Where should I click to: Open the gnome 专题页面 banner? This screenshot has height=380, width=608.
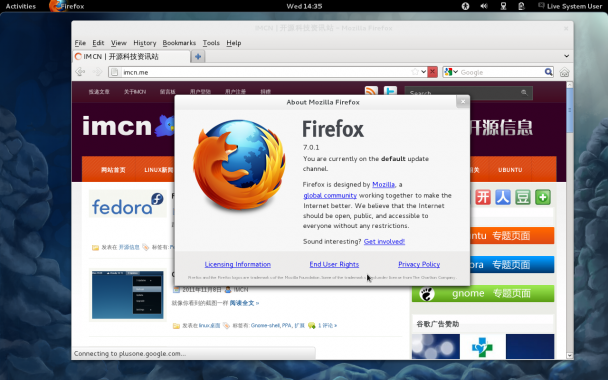point(483,294)
